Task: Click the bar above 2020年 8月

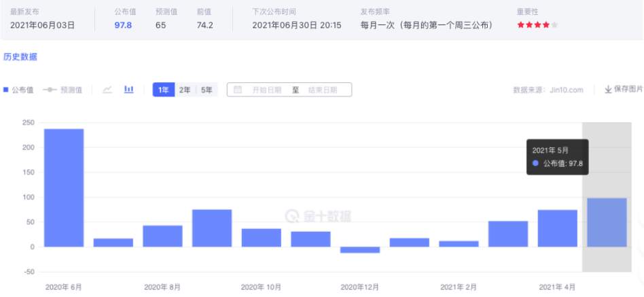Action: [x=162, y=237]
